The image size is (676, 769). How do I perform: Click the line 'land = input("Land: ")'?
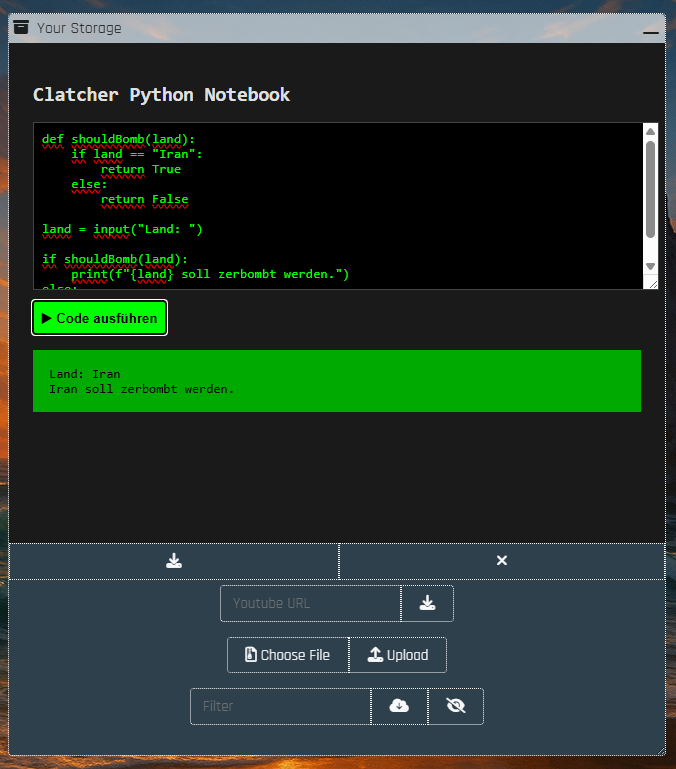[122, 229]
